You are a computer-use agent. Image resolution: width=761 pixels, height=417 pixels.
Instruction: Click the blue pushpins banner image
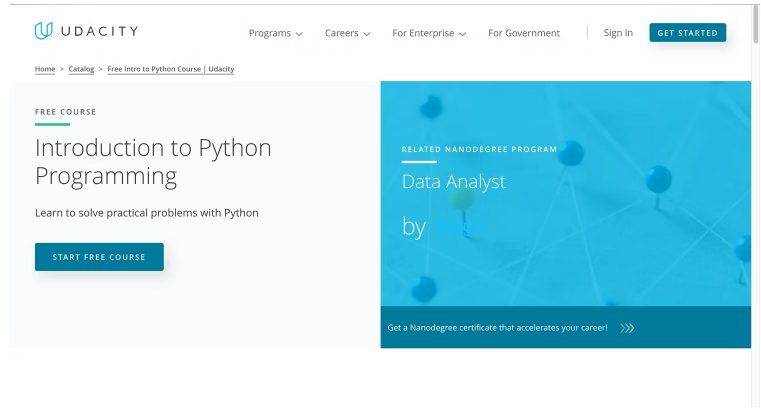click(565, 193)
